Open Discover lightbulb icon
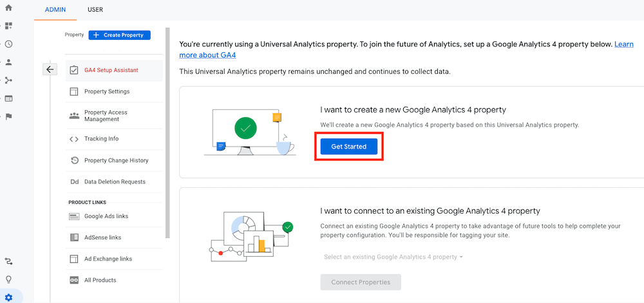 (x=8, y=279)
